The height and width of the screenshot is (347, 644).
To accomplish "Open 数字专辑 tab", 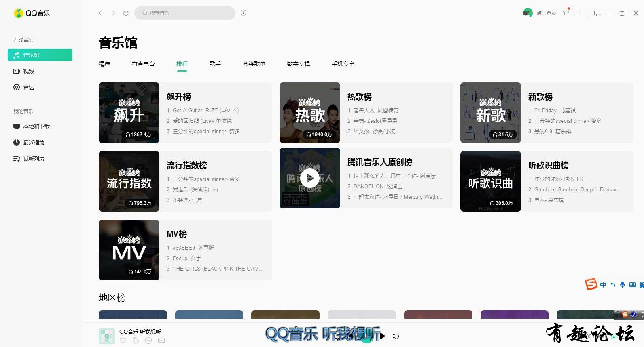I will click(x=299, y=64).
